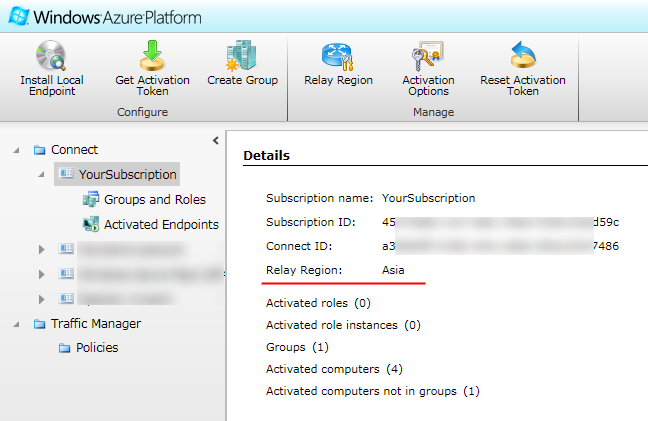Click the Reset Activation Token icon
This screenshot has width=648, height=421.
pyautogui.click(x=523, y=55)
